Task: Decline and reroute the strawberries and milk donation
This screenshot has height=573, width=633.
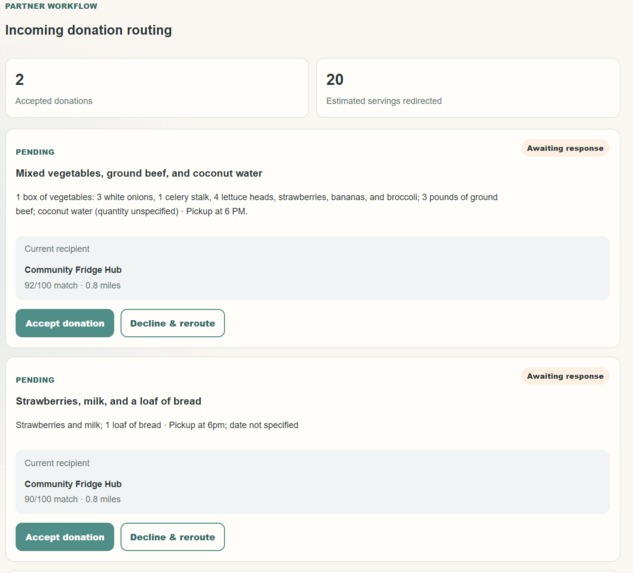Action: 172,537
